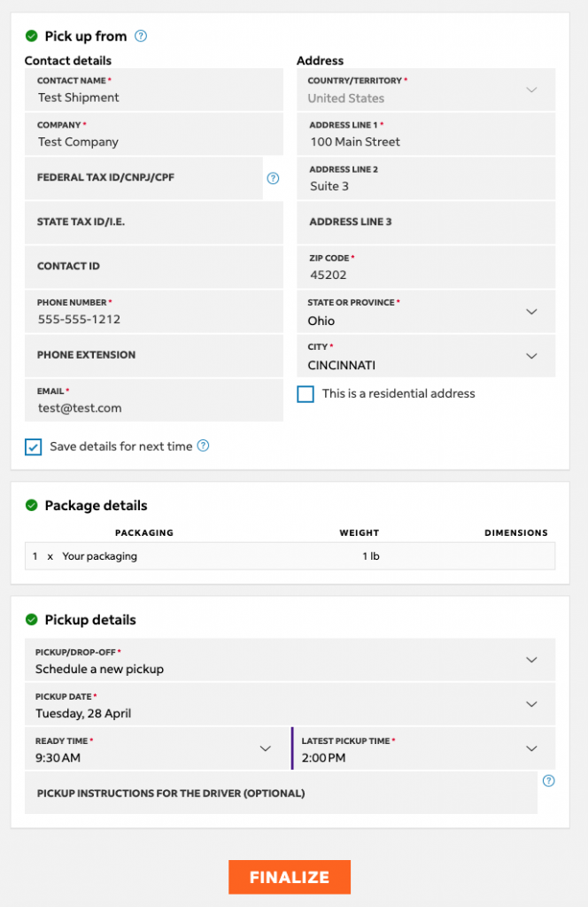Open Federal Tax ID help tooltip icon
Screen dimensions: 588x907
(x=273, y=178)
